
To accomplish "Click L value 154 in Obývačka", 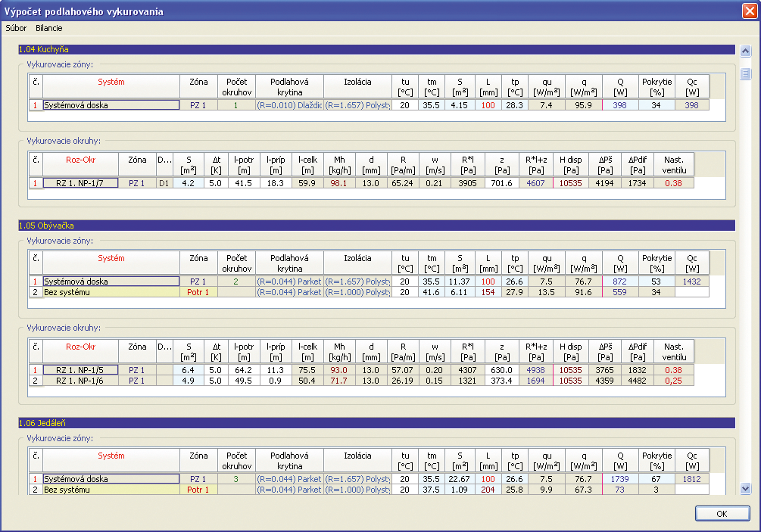I will click(x=488, y=292).
